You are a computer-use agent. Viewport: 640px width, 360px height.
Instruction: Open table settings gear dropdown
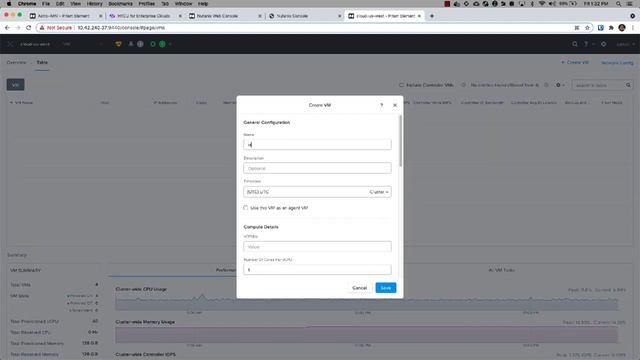click(560, 85)
